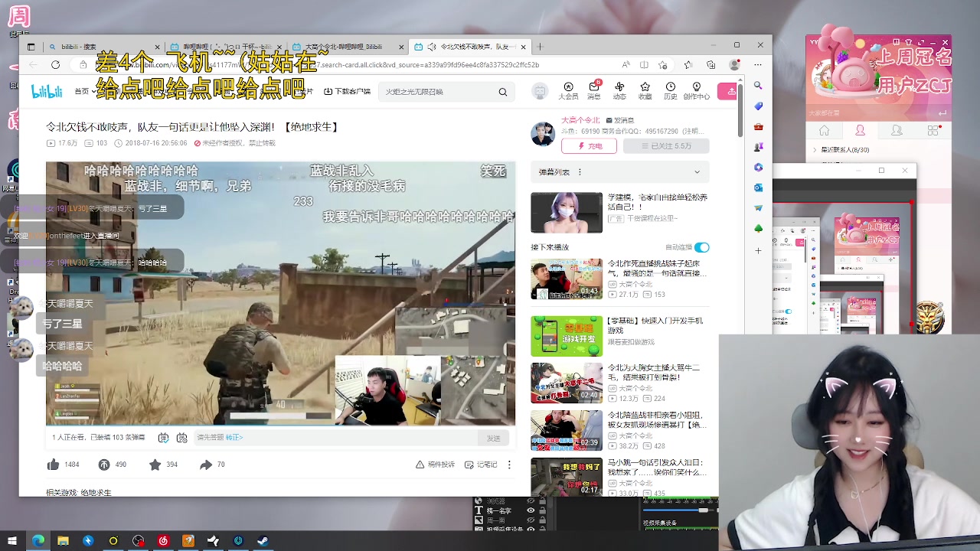Open Edge tab actions menu icon
This screenshot has height=551, width=980.
(x=31, y=47)
